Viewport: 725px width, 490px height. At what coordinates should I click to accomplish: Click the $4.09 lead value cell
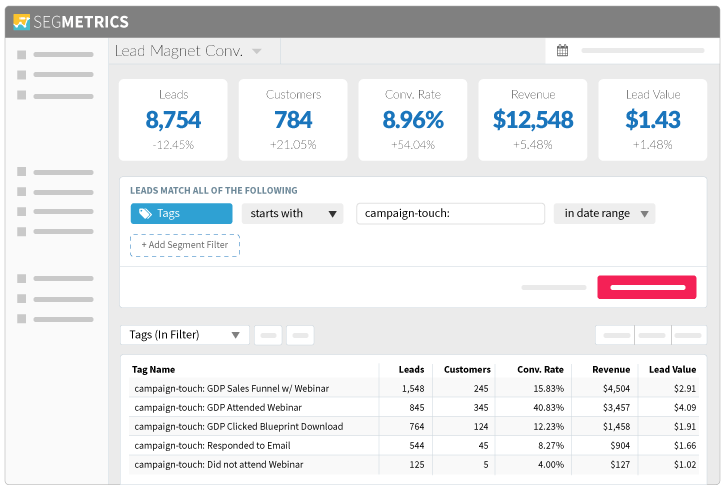pos(685,407)
